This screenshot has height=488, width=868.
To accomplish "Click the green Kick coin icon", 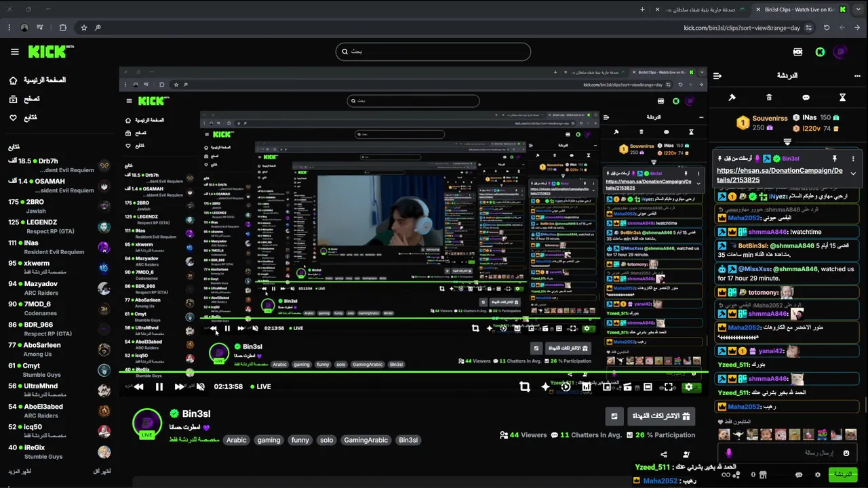I will pyautogui.click(x=820, y=52).
